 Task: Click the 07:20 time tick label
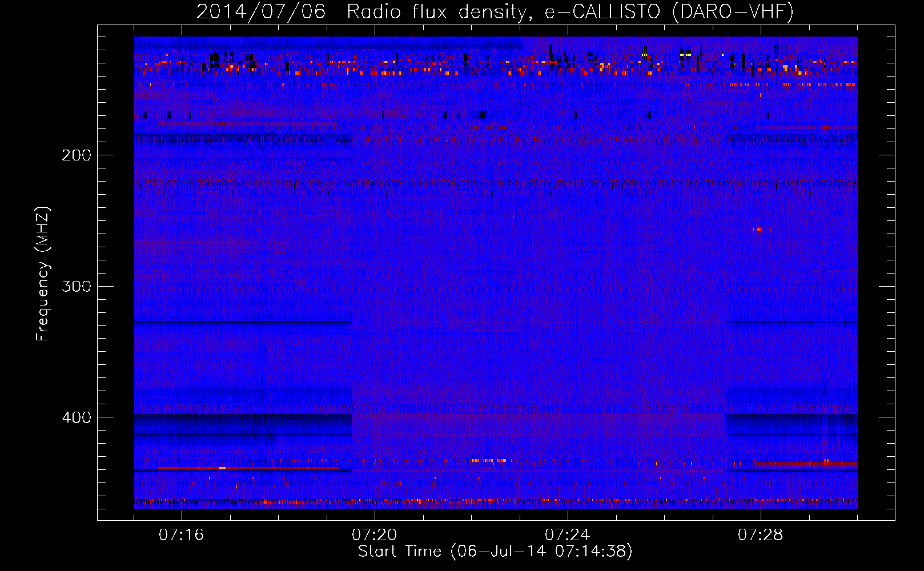click(x=375, y=535)
